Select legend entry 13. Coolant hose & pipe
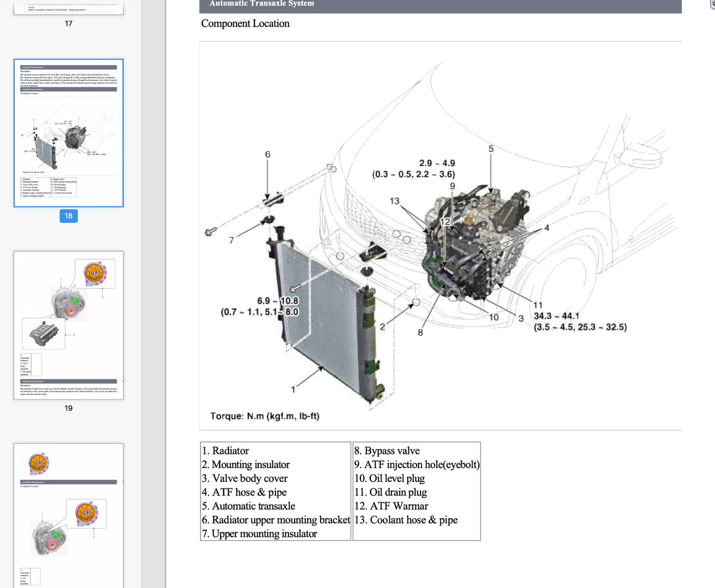 pyautogui.click(x=406, y=520)
